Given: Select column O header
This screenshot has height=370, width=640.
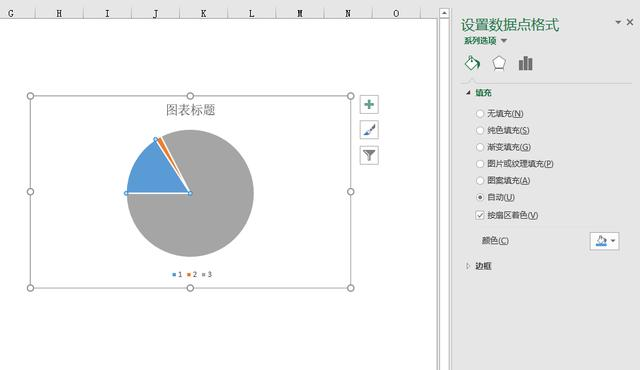Looking at the screenshot, I should coord(396,13).
